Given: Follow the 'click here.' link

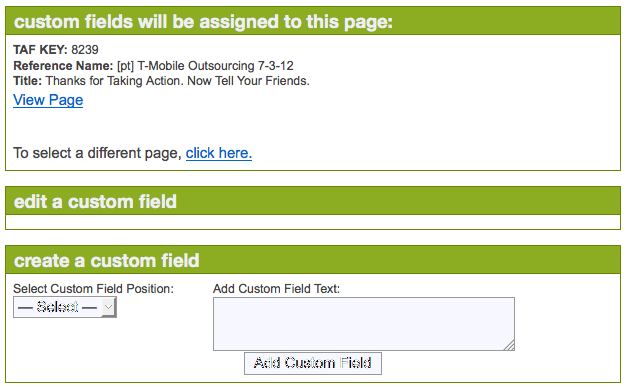Looking at the screenshot, I should [219, 153].
